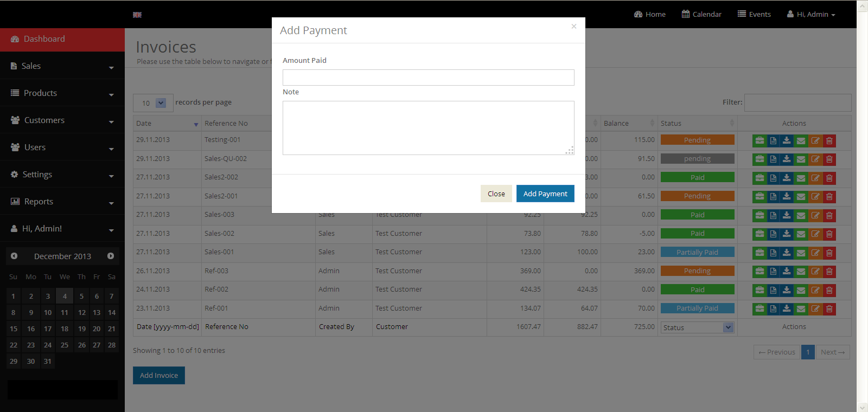The width and height of the screenshot is (868, 412).
Task: Expand the Settings sidebar menu
Action: [62, 174]
